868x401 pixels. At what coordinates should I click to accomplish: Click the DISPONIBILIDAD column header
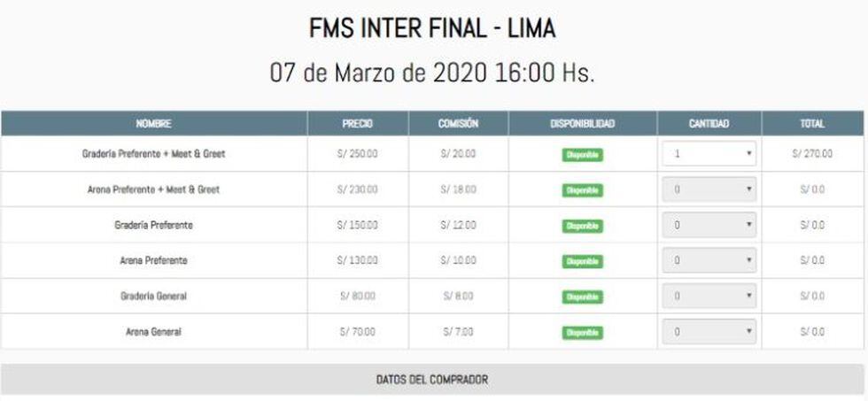pos(582,124)
